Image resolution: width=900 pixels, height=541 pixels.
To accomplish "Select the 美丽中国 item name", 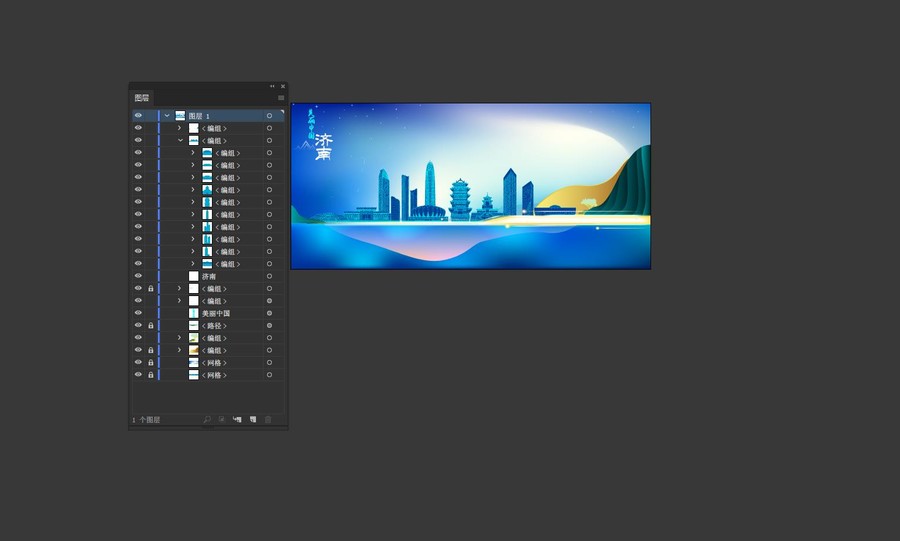I will click(216, 313).
